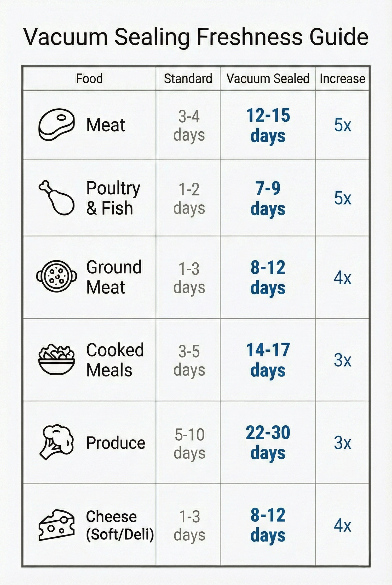Screen dimensions: 392x585
Task: Click the 3-4 days standard Meat value
Action: [189, 126]
